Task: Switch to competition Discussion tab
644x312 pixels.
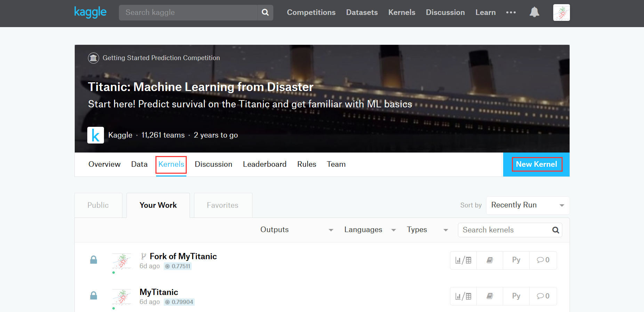Action: click(x=214, y=164)
